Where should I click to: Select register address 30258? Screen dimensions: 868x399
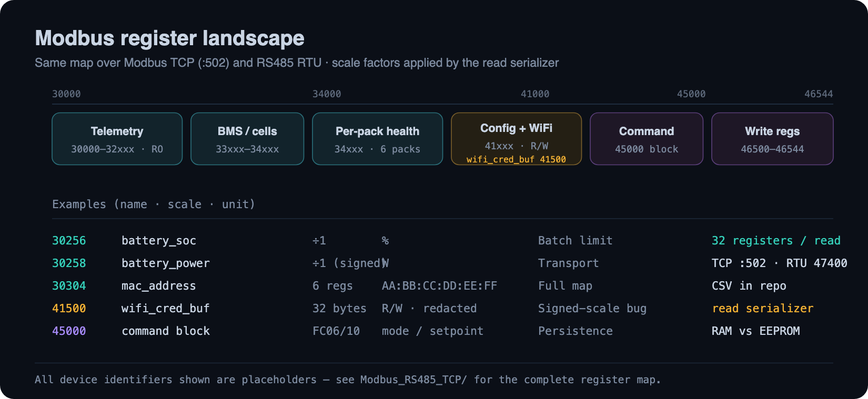(x=69, y=263)
